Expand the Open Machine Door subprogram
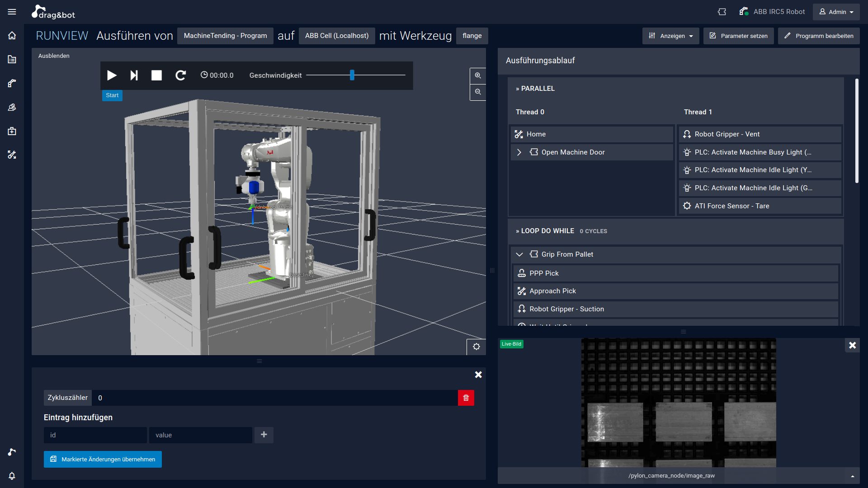This screenshot has height=488, width=868. click(x=519, y=152)
